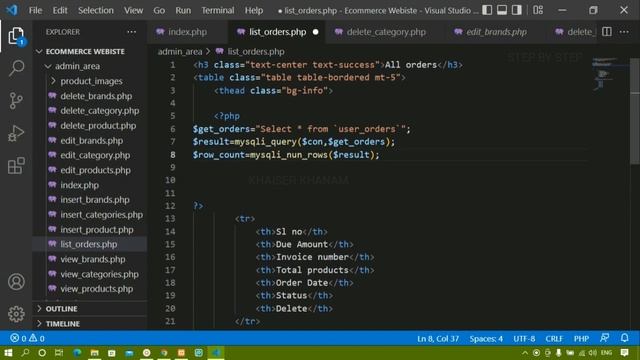640x360 pixels.
Task: Open delete_brands.php in explorer
Action: coord(96,96)
